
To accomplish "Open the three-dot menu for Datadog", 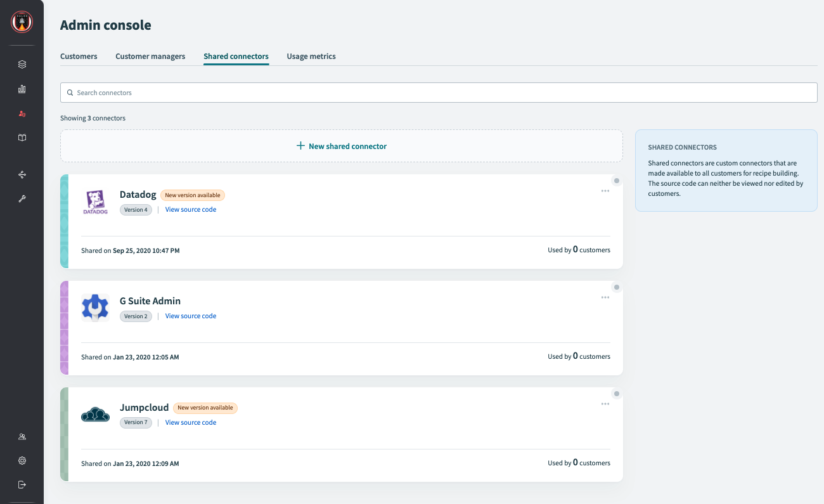I will click(605, 191).
